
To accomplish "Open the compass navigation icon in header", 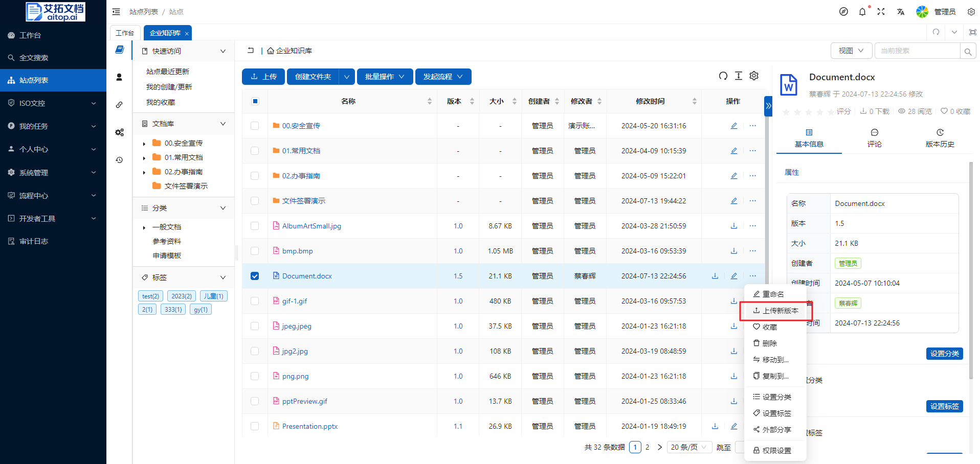I will coord(843,12).
